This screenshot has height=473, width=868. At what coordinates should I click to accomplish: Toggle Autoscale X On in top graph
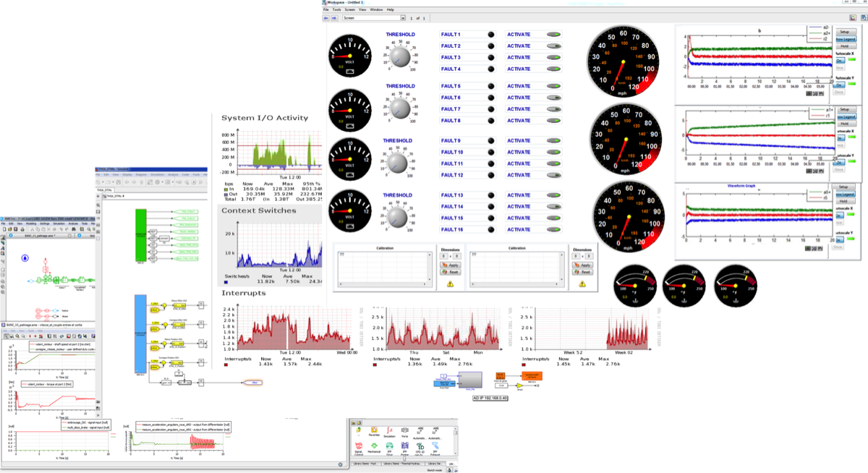pos(841,61)
